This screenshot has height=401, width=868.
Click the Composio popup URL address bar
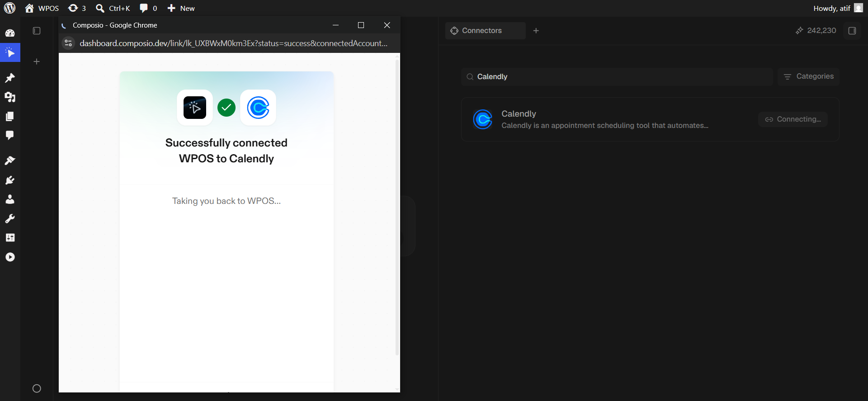click(233, 43)
